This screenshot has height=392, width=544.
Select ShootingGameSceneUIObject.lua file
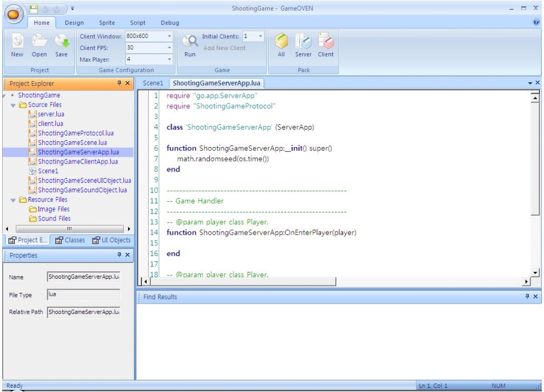pyautogui.click(x=84, y=181)
